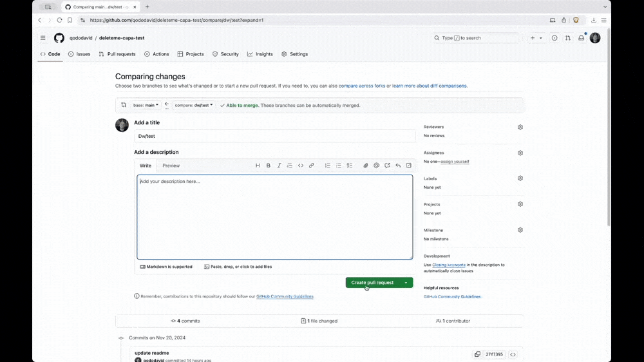This screenshot has width=644, height=362.
Task: Open a new browser tab
Action: point(147,6)
